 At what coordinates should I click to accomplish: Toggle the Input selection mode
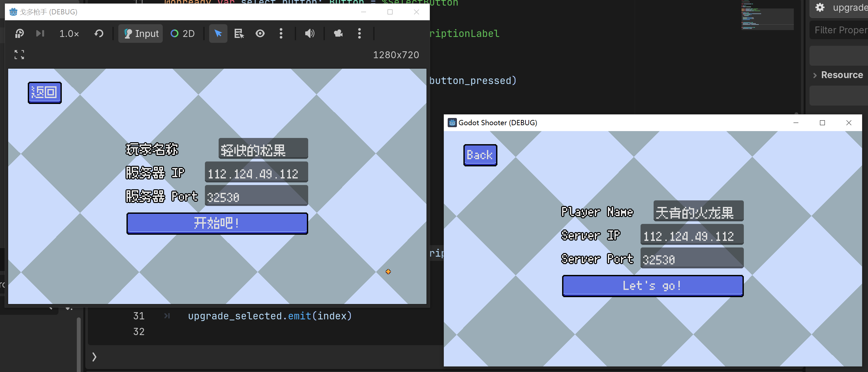pyautogui.click(x=141, y=33)
